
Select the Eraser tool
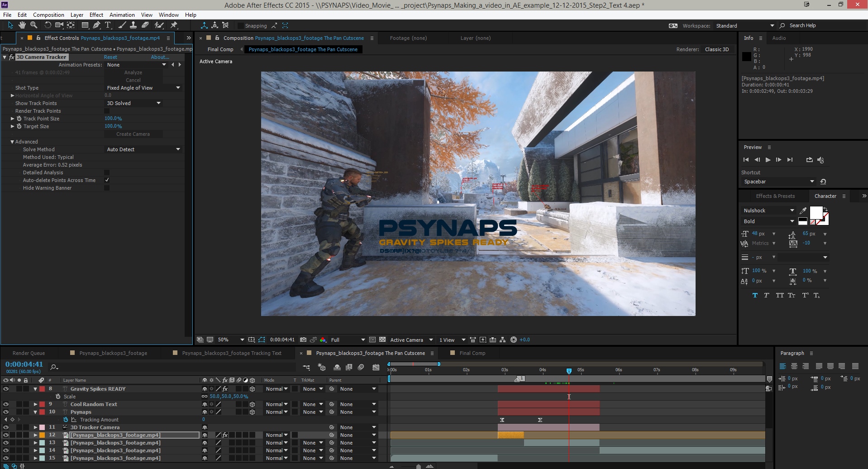[x=145, y=25]
